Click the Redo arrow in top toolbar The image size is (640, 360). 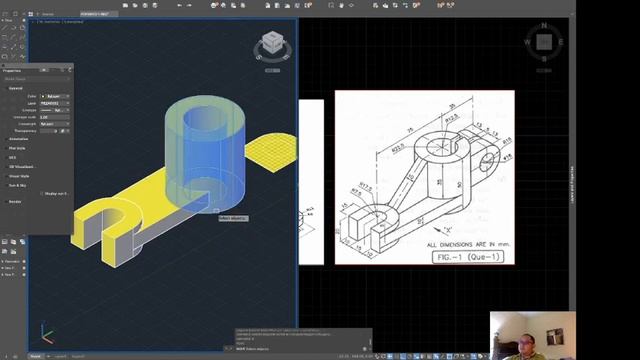click(189, 5)
